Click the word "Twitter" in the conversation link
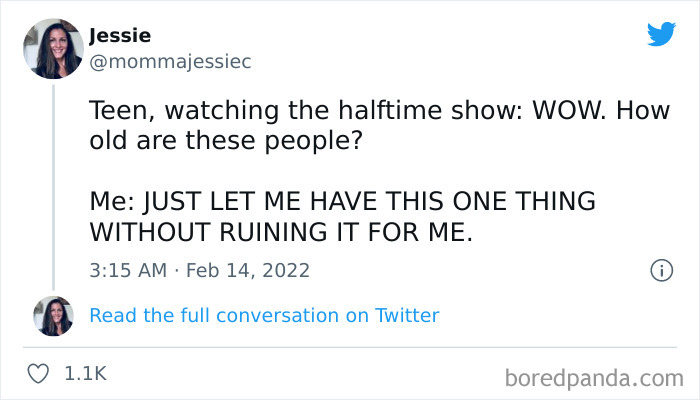This screenshot has height=400, width=700. tap(407, 316)
